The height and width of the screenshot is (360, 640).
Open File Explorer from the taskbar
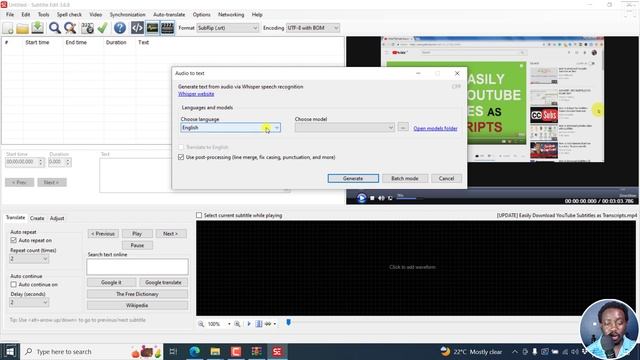pos(215,351)
